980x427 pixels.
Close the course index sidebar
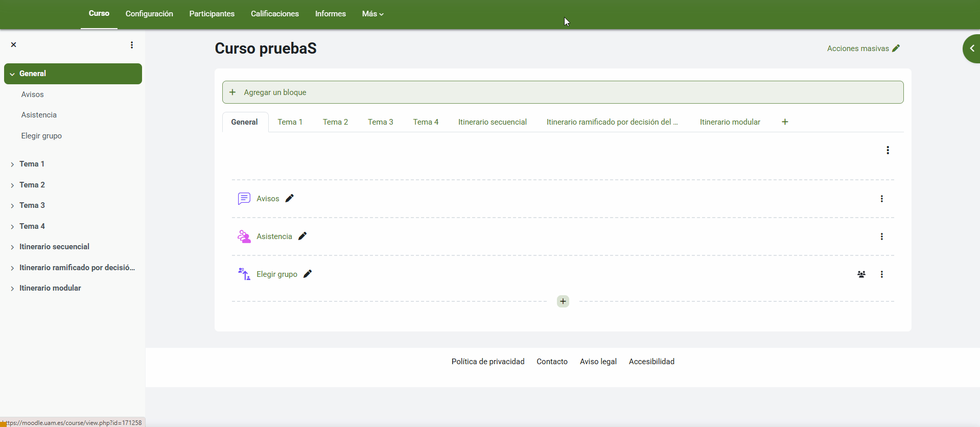14,45
